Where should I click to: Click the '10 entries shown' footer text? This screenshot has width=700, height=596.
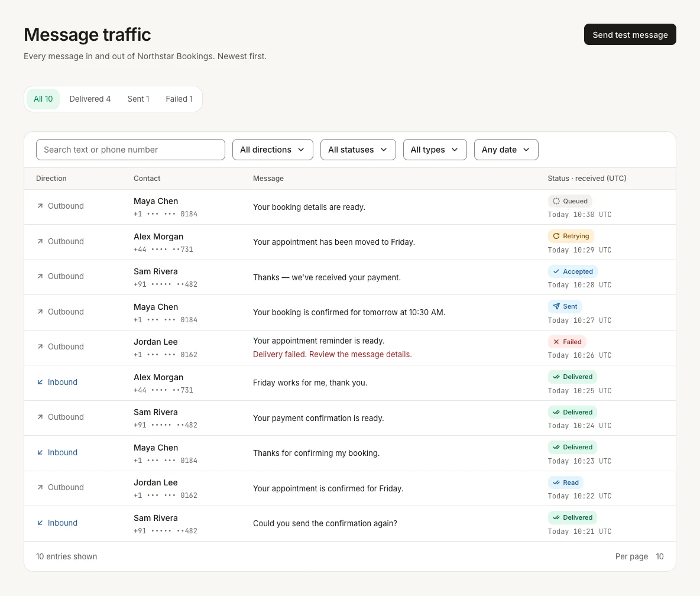pos(67,557)
